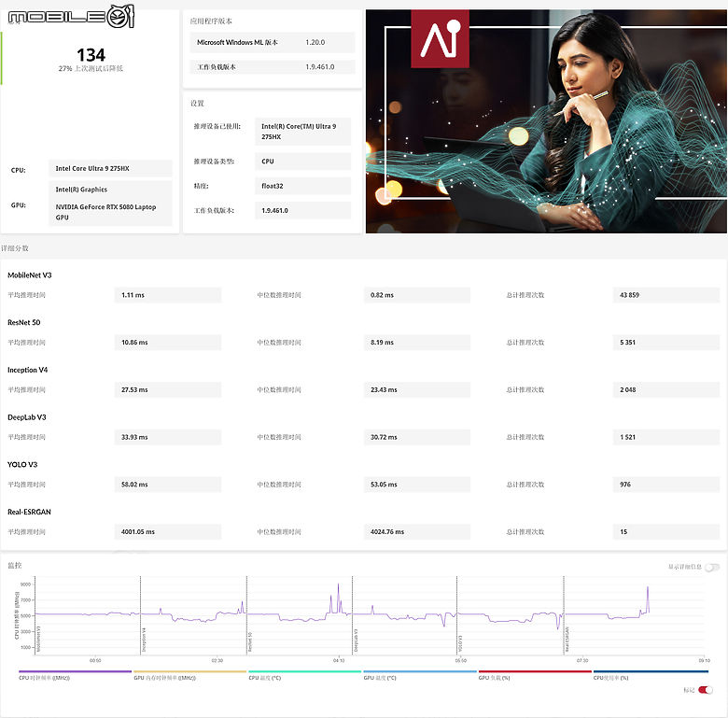Click the ResNet 50 heading

[23, 322]
